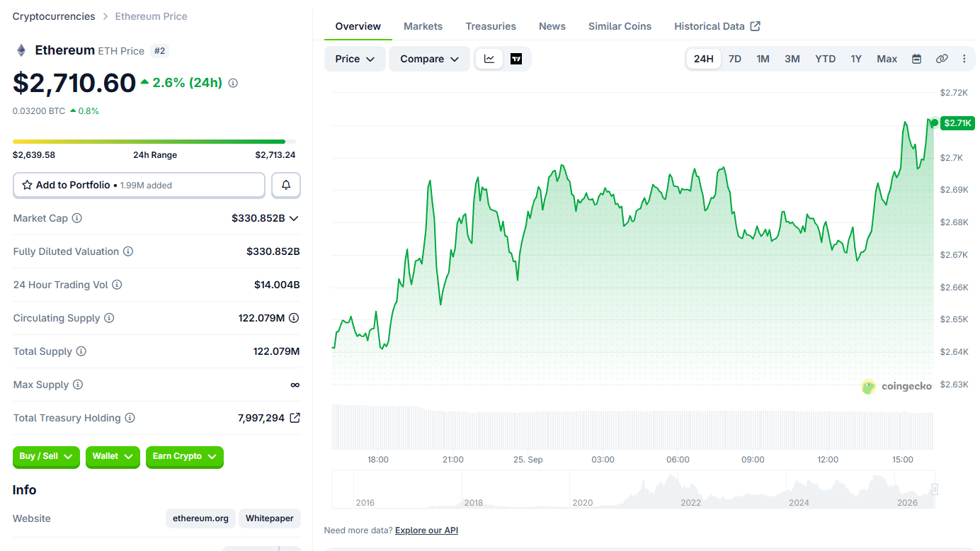Click the CoinGecko logo on the chart
This screenshot has width=980, height=551.
point(896,387)
